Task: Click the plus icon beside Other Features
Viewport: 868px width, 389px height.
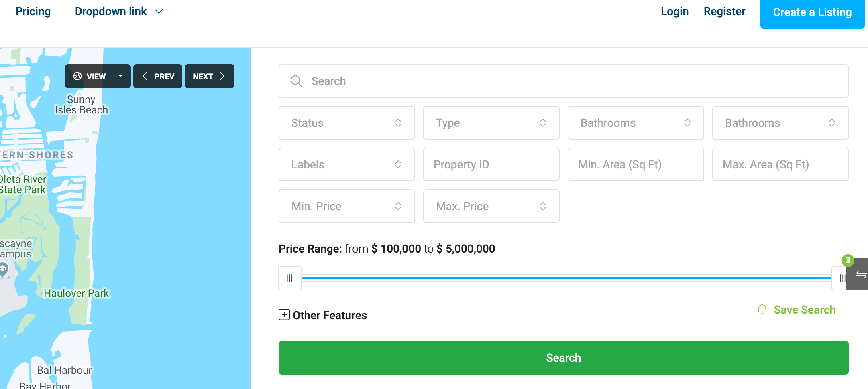Action: (x=284, y=315)
